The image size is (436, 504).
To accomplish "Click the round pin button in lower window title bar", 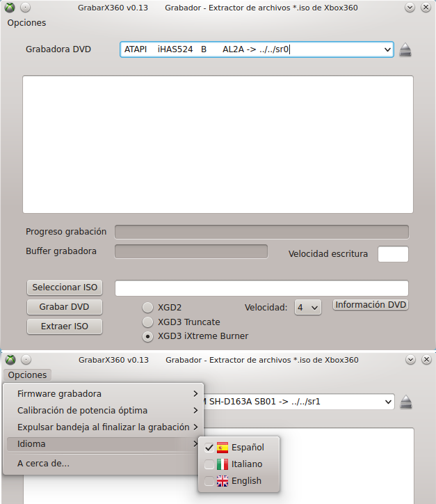I will pyautogui.click(x=26, y=360).
